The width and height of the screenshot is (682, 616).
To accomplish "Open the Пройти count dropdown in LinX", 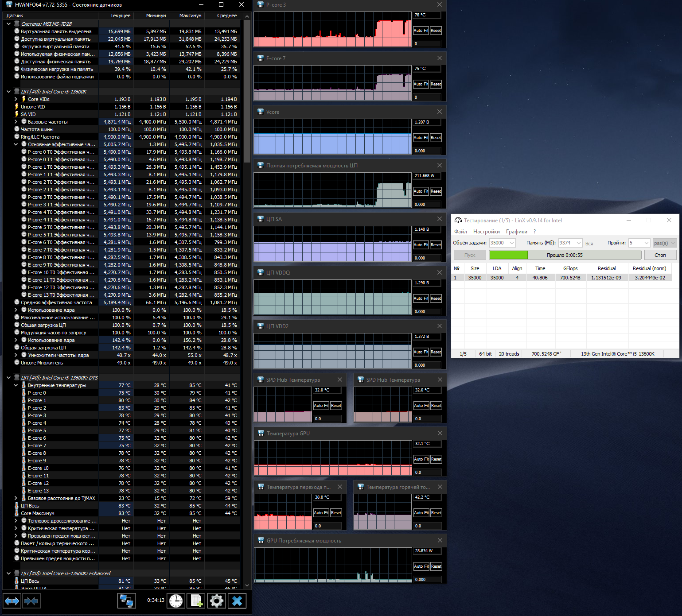I will [647, 243].
